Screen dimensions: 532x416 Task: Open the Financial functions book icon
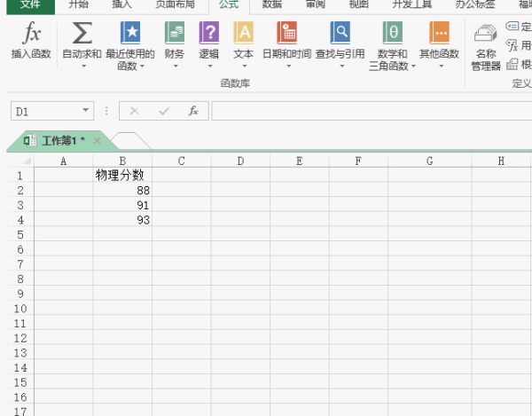pos(175,33)
